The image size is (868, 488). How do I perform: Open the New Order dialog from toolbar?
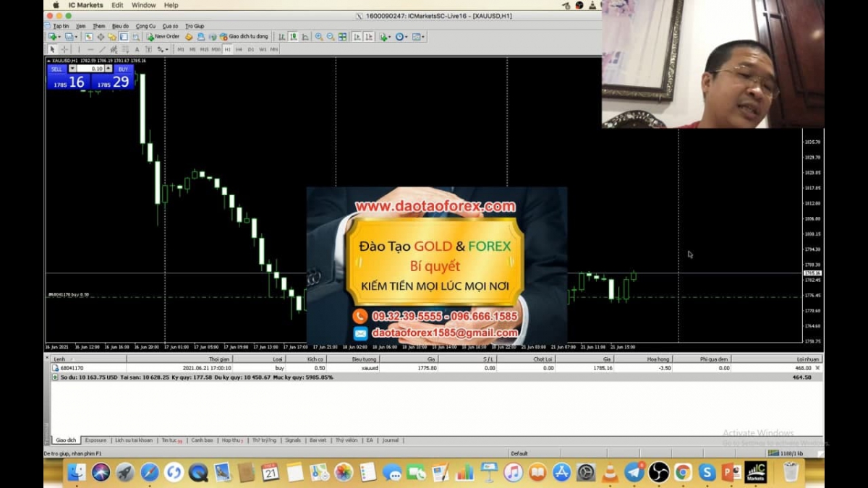[x=163, y=36]
